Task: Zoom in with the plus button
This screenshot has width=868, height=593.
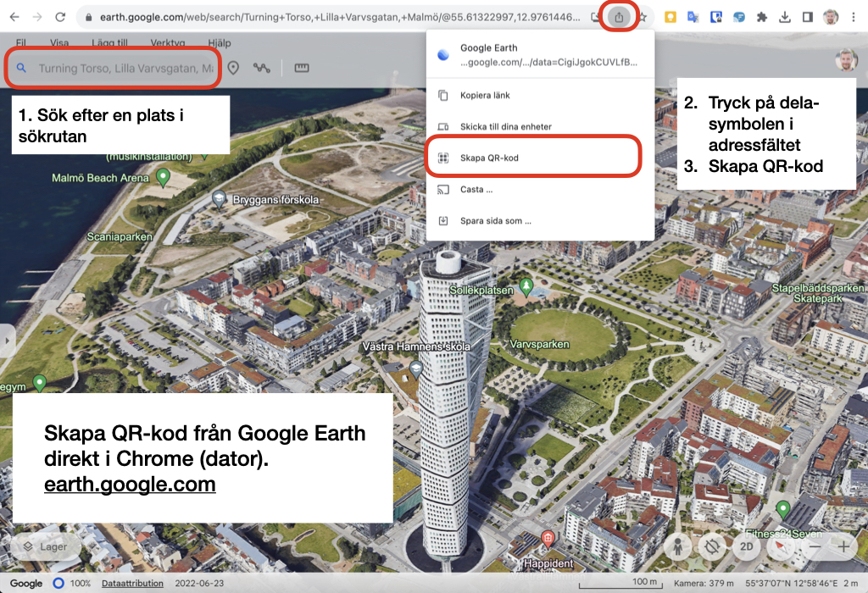Action: pyautogui.click(x=843, y=547)
